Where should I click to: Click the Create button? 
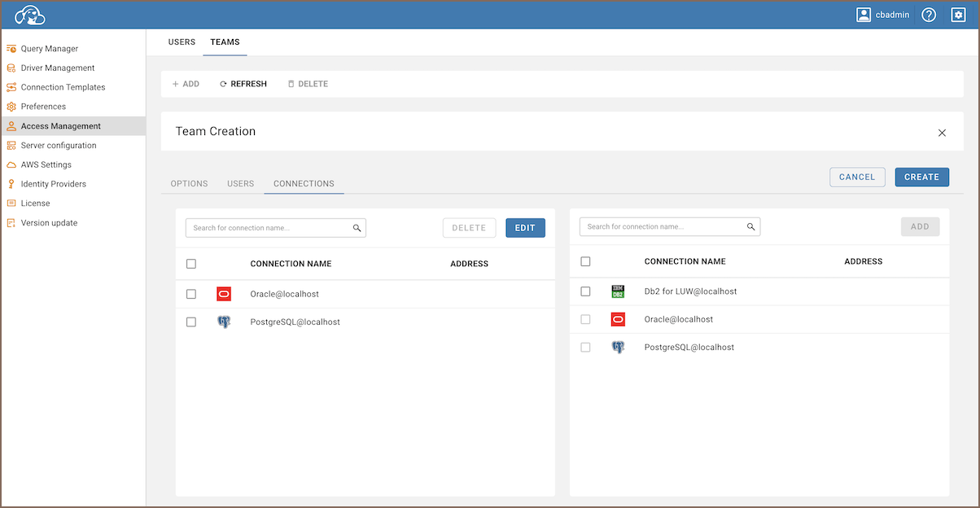[921, 177]
